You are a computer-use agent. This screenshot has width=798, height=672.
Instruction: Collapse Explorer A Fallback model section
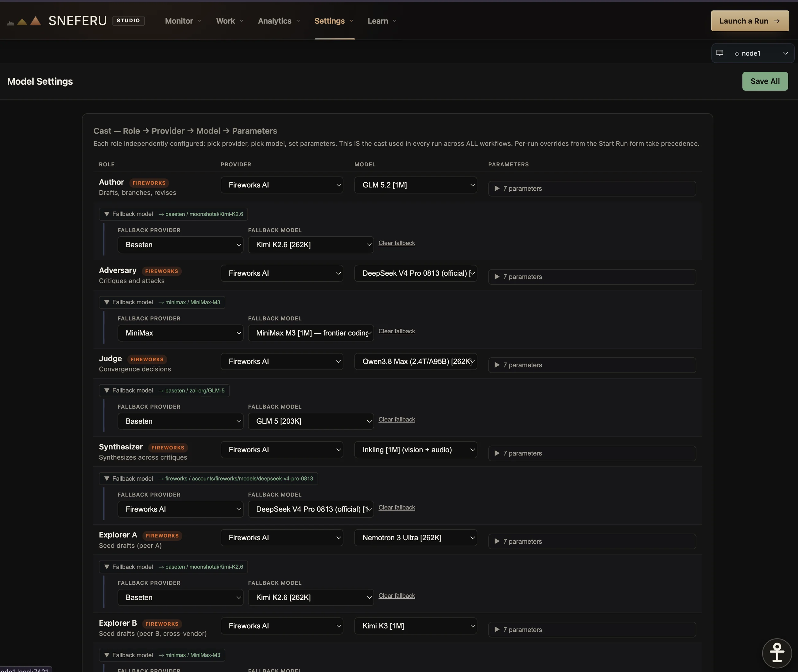173,567
